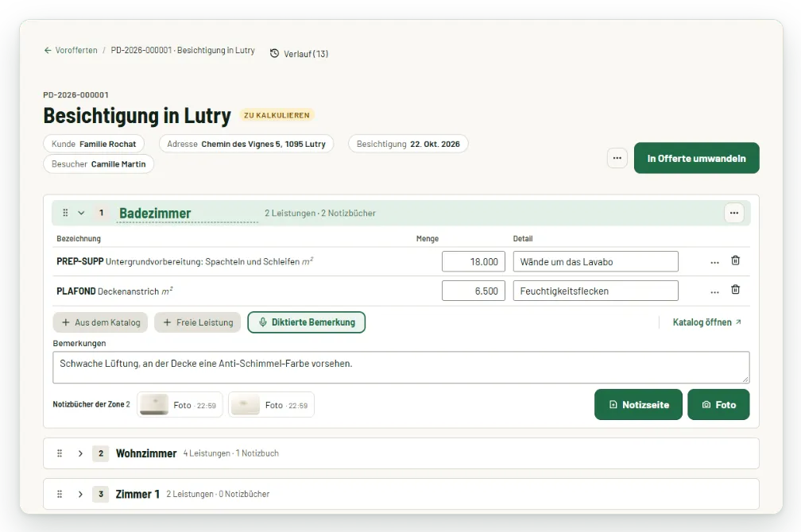The height and width of the screenshot is (532, 801).
Task: Click the PREP-SUPP Untergrundvorbereitung description text
Action: click(x=185, y=261)
